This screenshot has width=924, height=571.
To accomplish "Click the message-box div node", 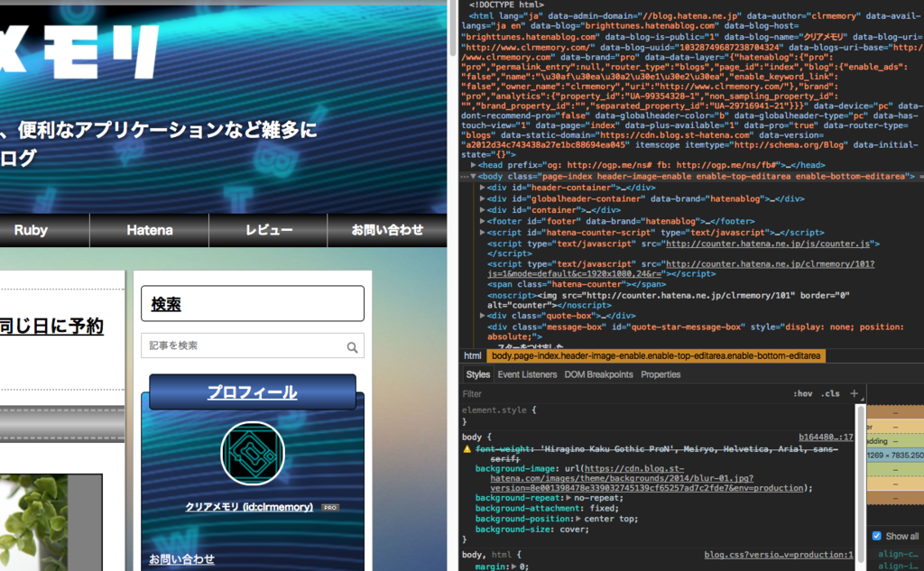I will pyautogui.click(x=696, y=331).
